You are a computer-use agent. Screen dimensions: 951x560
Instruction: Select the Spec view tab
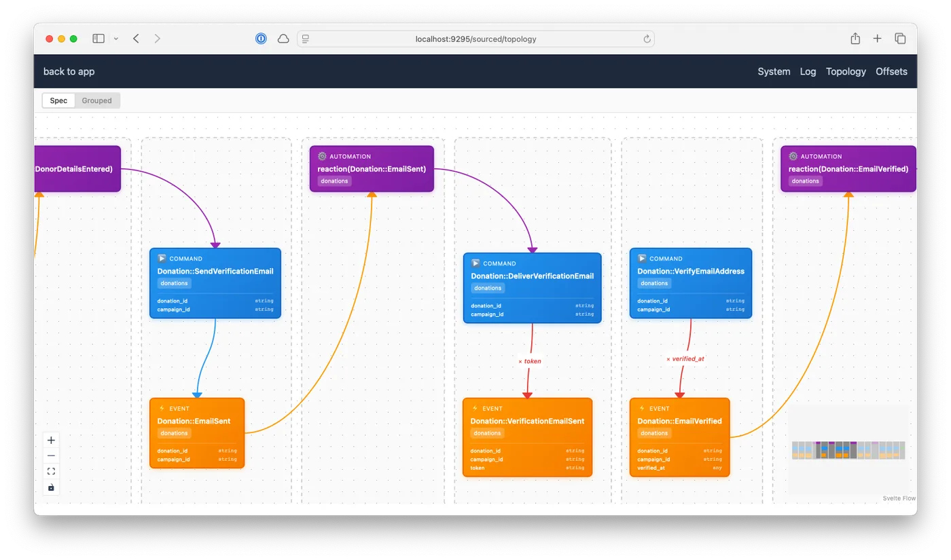tap(59, 100)
